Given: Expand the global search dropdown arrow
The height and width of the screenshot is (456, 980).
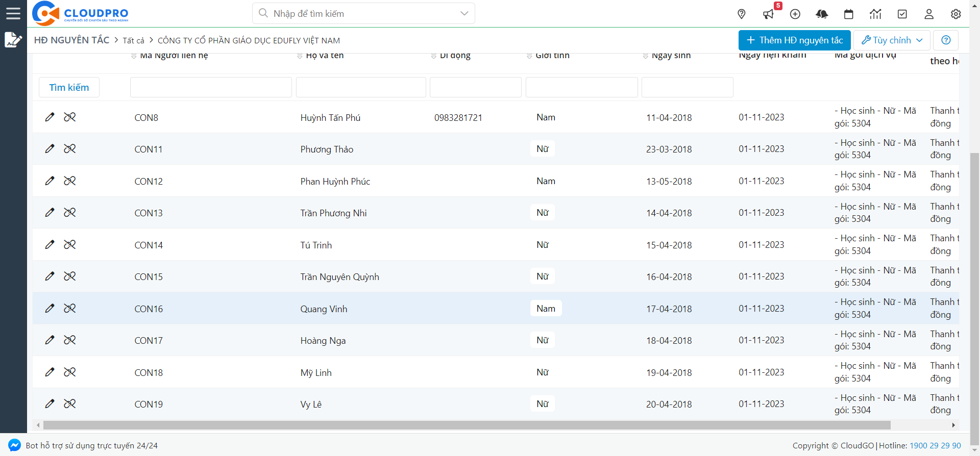Looking at the screenshot, I should pyautogui.click(x=464, y=13).
